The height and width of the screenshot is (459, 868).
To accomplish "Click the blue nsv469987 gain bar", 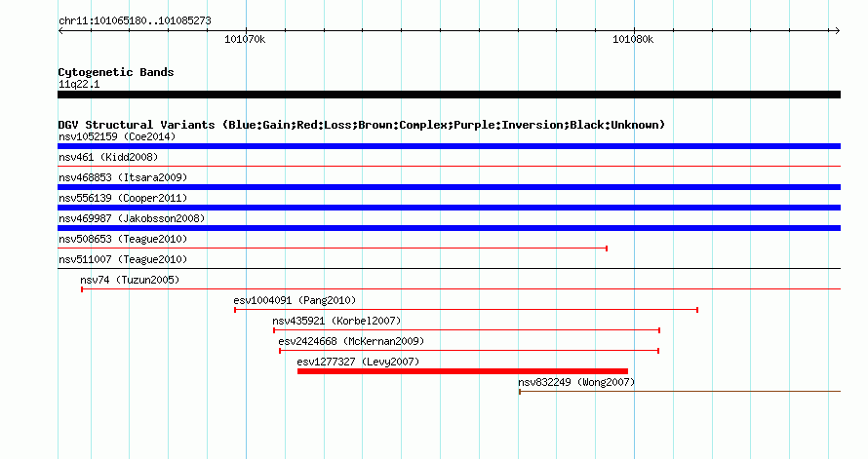I will pyautogui.click(x=449, y=228).
